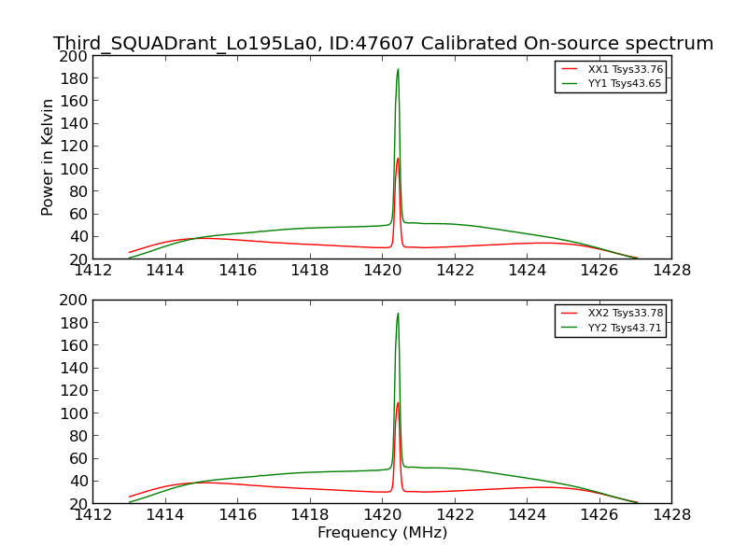
Task: Click the green YY1 peak in top plot
Action: coord(398,70)
